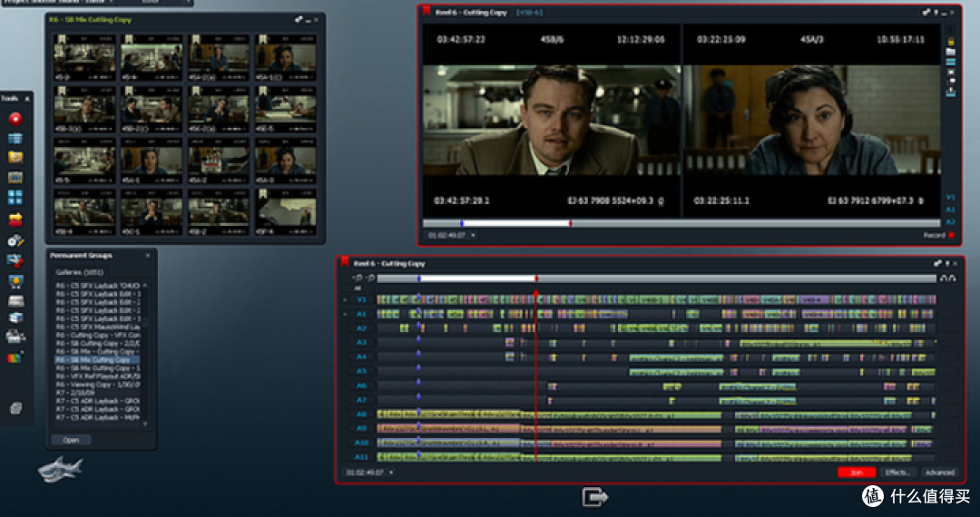Image resolution: width=980 pixels, height=517 pixels.
Task: Select R6 - Cutting Copy - VFX row
Action: point(97,335)
